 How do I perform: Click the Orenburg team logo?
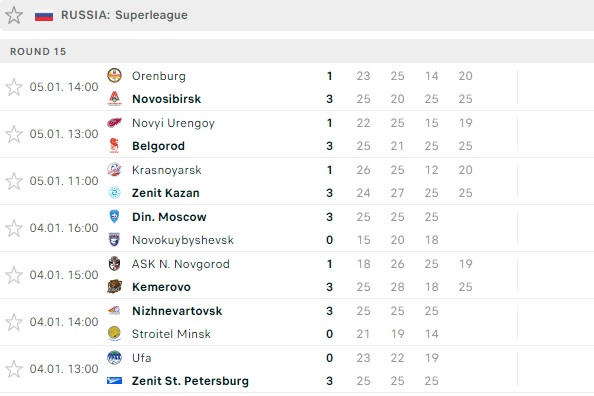pyautogui.click(x=114, y=75)
